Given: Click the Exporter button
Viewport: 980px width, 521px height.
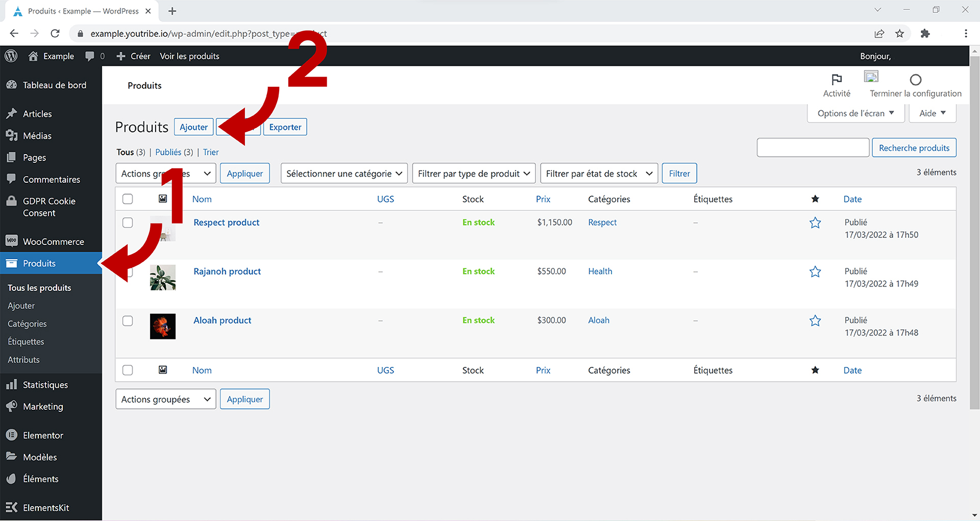Looking at the screenshot, I should pos(285,127).
